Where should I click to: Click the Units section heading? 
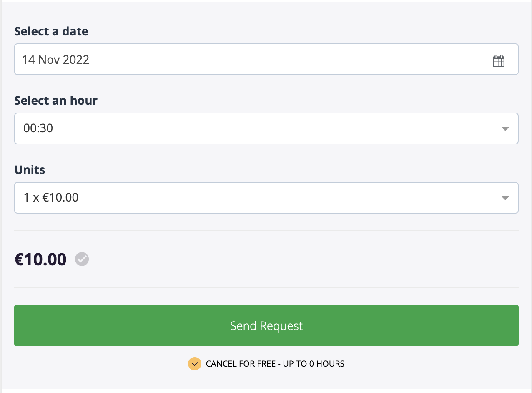click(30, 169)
